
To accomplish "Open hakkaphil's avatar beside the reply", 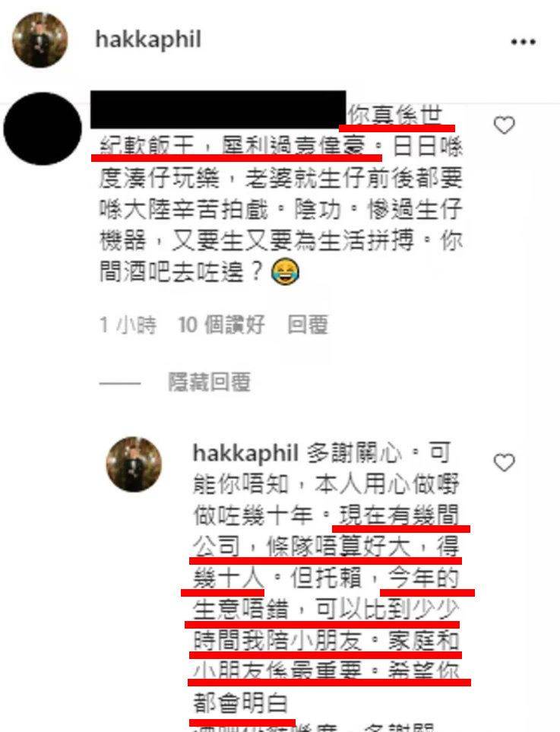I will [134, 464].
